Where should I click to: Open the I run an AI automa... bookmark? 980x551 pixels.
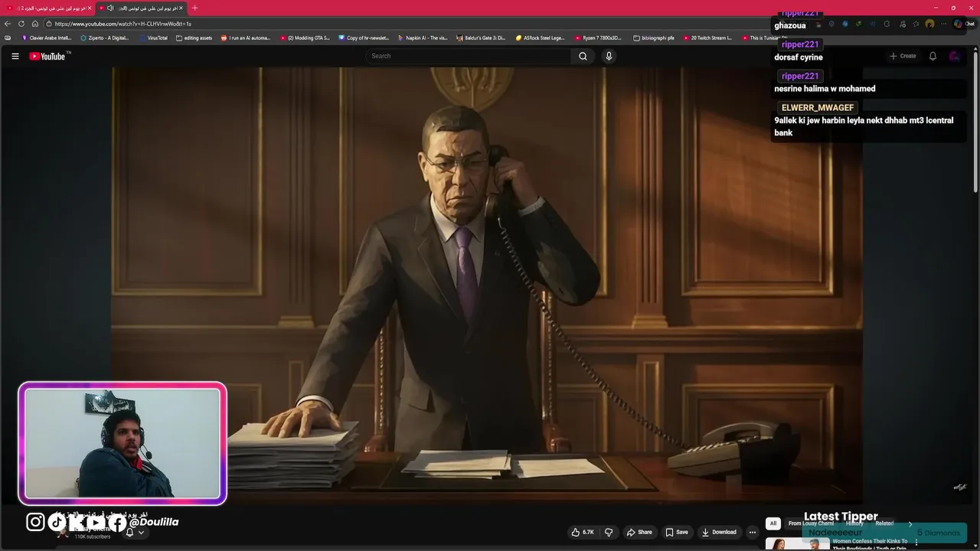(246, 37)
